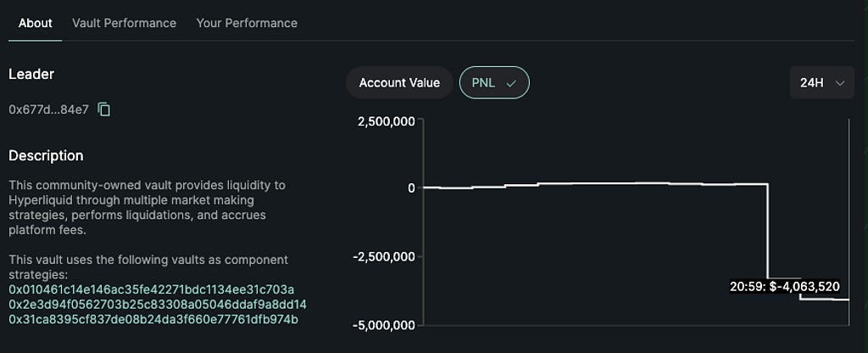Viewport: 868px width, 353px height.
Task: Click the 0 y-axis label
Action: point(411,188)
